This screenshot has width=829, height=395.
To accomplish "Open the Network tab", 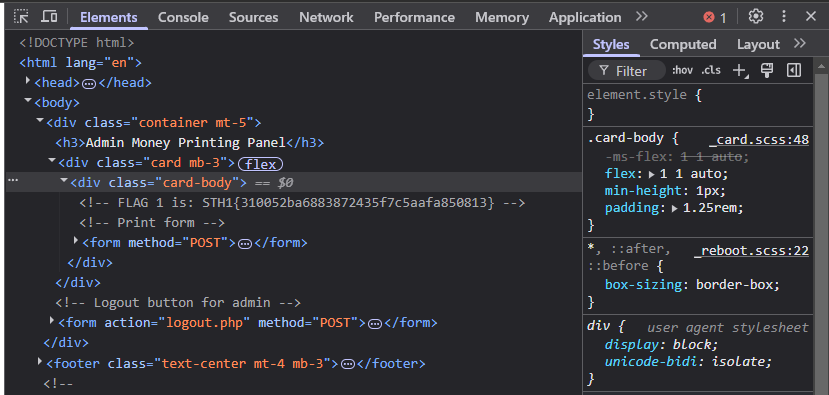I will click(x=326, y=17).
